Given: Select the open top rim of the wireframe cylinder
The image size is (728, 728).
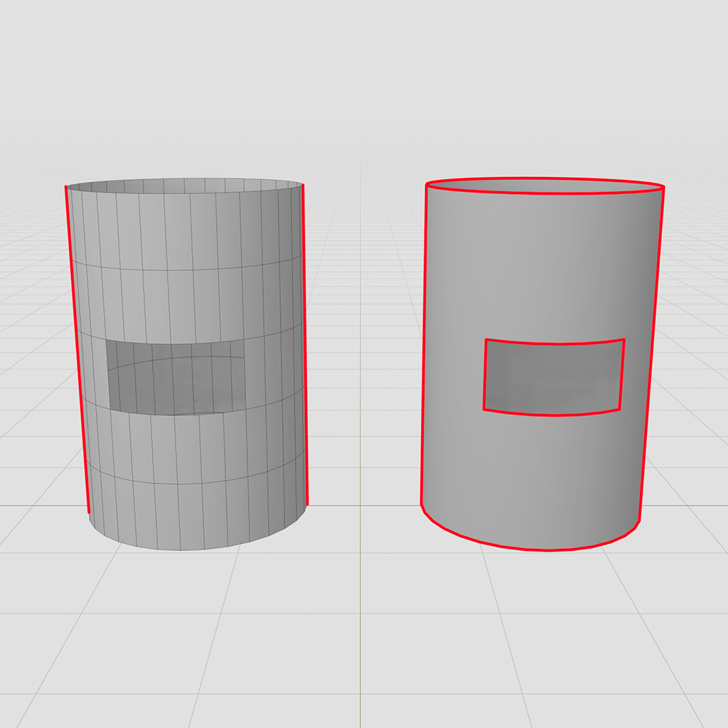Looking at the screenshot, I should point(185,179).
